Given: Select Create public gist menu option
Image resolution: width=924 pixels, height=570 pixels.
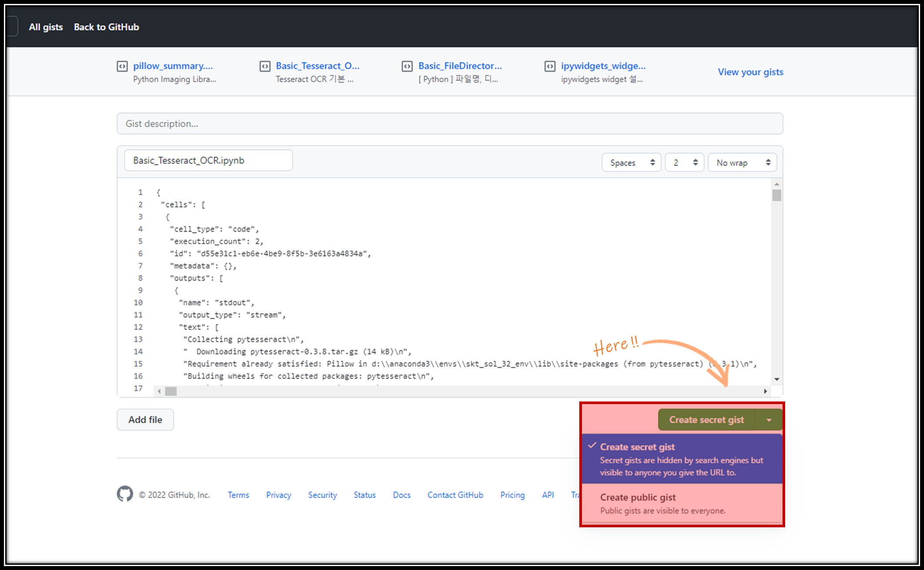Looking at the screenshot, I should tap(682, 503).
